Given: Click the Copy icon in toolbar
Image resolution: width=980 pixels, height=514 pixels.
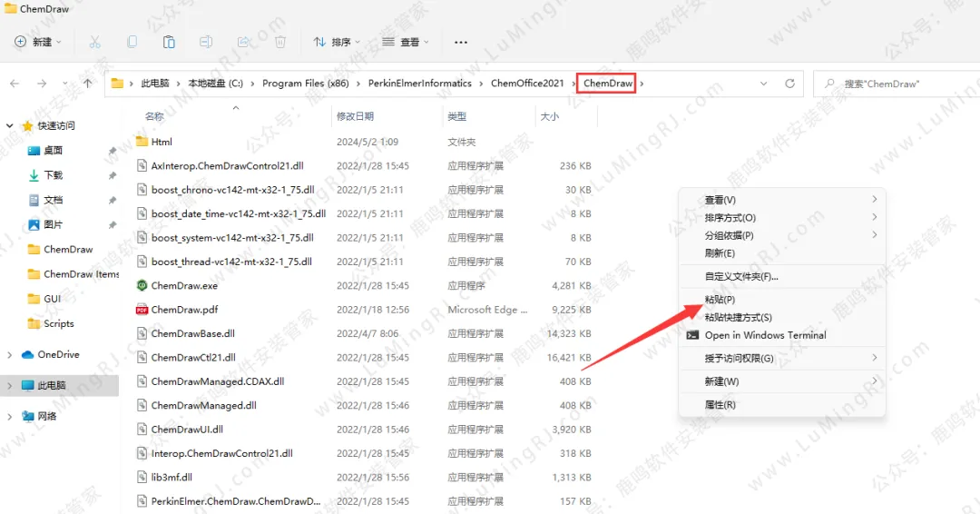Looking at the screenshot, I should pyautogui.click(x=132, y=42).
